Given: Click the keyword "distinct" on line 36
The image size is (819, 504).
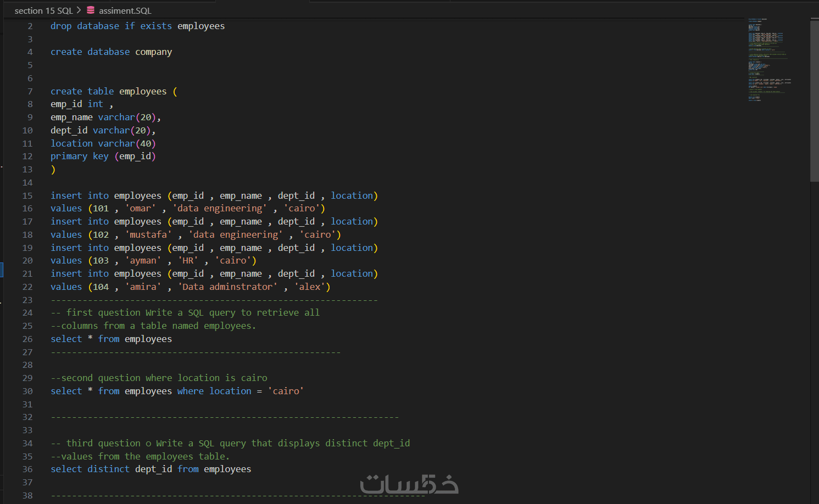Looking at the screenshot, I should (x=108, y=469).
